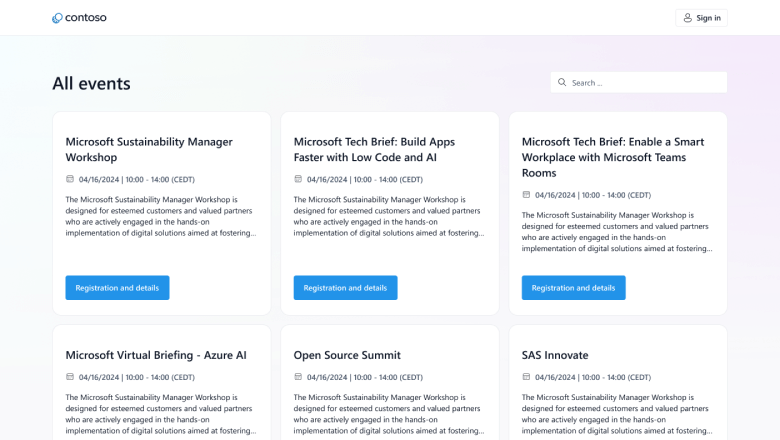The image size is (780, 440).
Task: Open the Sign in button
Action: click(701, 18)
